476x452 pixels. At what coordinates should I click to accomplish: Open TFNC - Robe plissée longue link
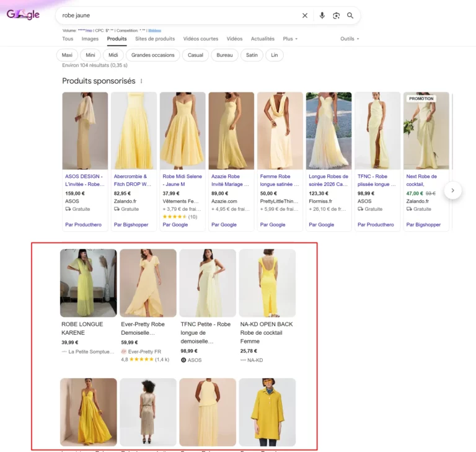376,180
